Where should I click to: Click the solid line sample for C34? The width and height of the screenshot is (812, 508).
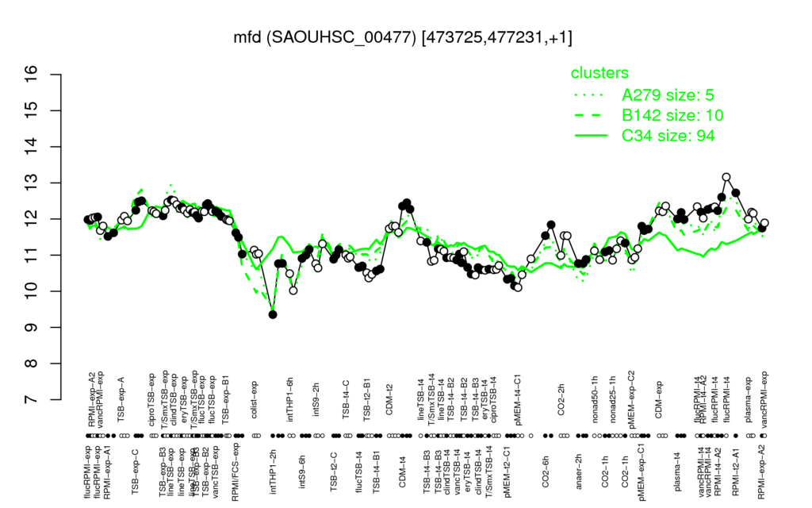(x=591, y=136)
